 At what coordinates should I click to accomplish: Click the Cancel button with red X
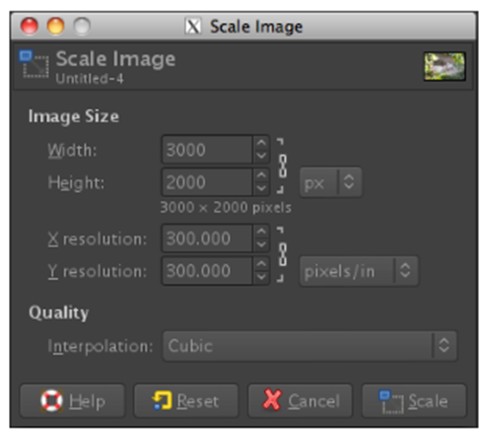[x=300, y=401]
